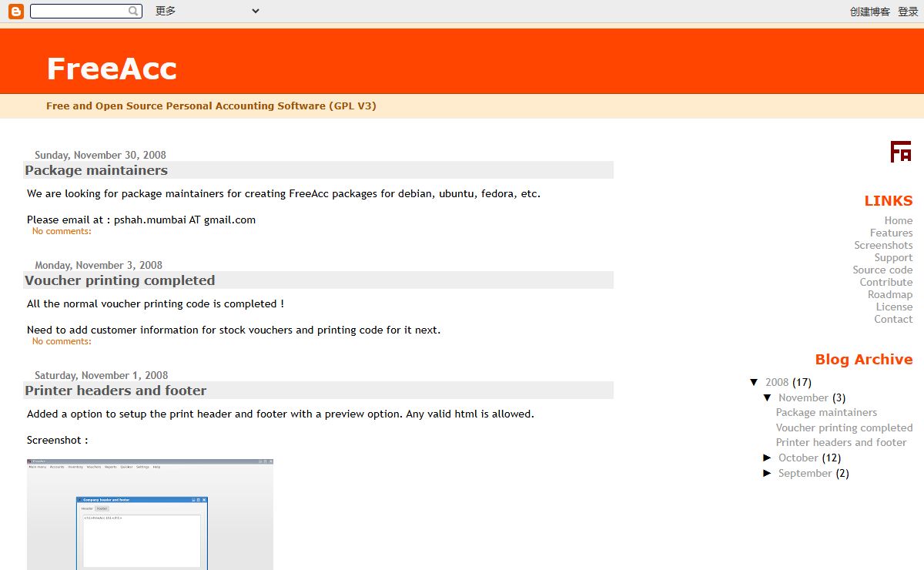The height and width of the screenshot is (570, 924).
Task: Open the Printer headers and footer post title
Action: point(115,391)
